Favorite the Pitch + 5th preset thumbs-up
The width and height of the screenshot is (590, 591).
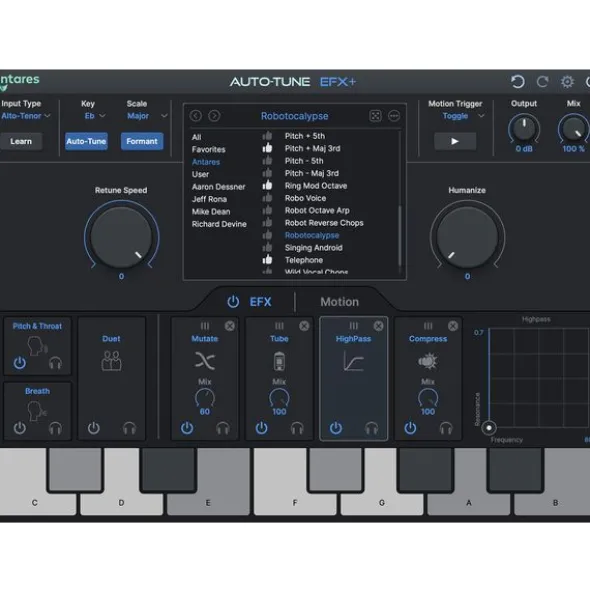coord(267,136)
